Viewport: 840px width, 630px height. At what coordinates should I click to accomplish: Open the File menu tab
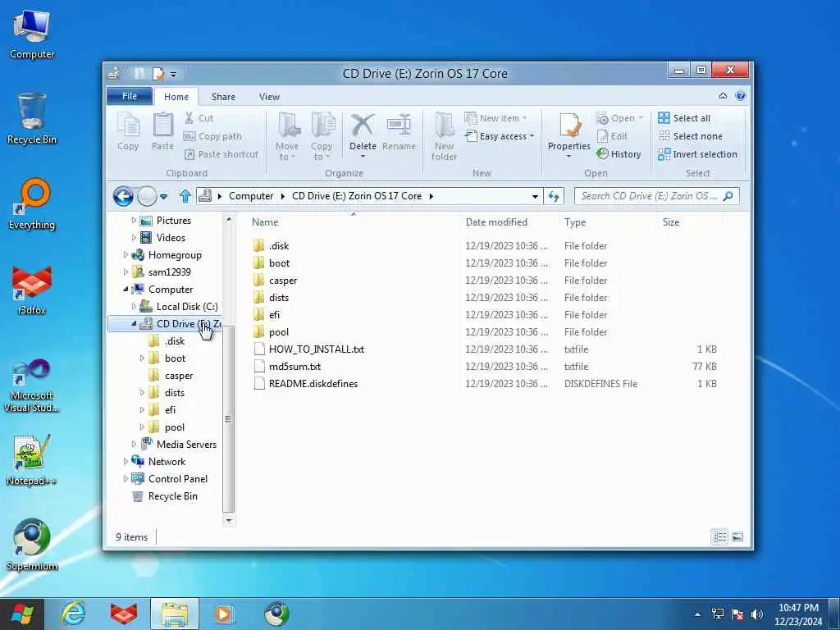pyautogui.click(x=130, y=97)
